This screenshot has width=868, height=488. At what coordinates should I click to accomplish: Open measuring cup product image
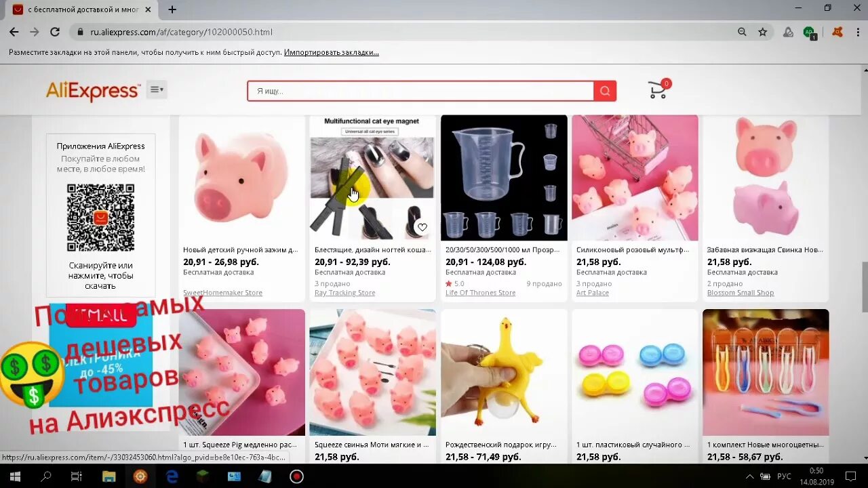click(504, 178)
